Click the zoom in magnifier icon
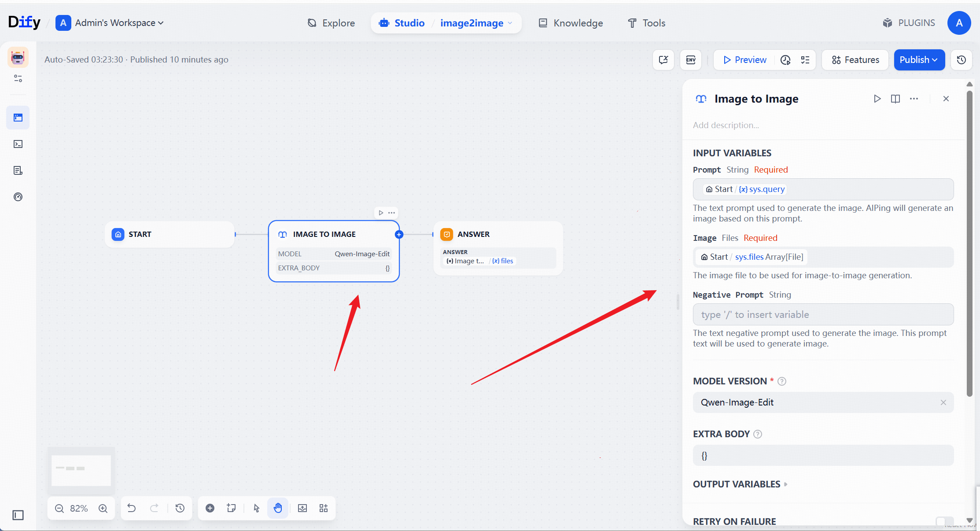 click(x=103, y=509)
